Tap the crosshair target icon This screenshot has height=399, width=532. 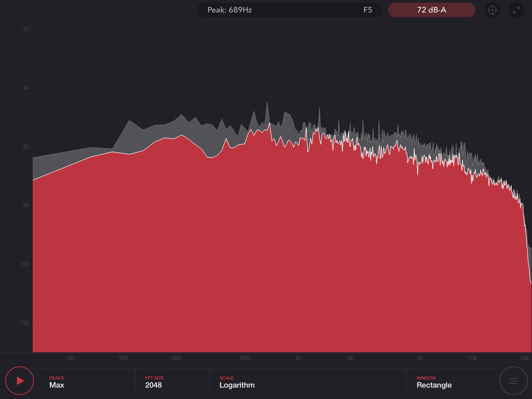(x=492, y=10)
